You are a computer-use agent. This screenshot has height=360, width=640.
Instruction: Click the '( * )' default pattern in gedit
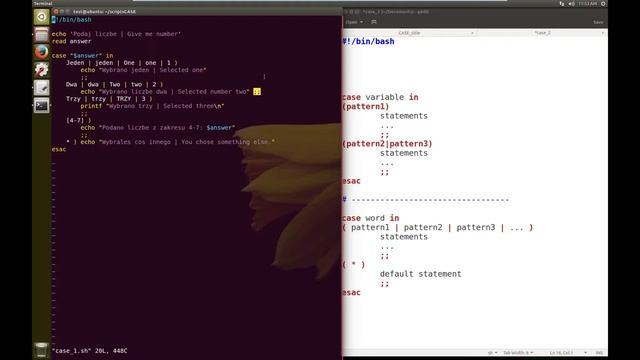353,264
